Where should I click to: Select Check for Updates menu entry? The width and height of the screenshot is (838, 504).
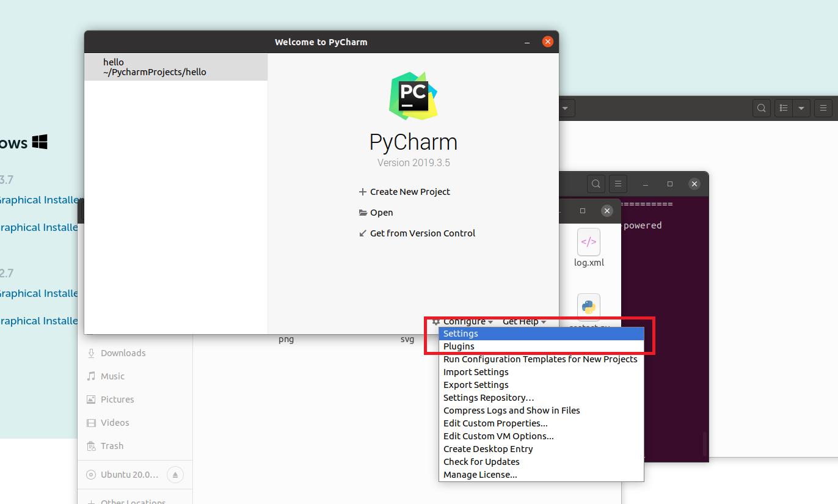(x=481, y=461)
